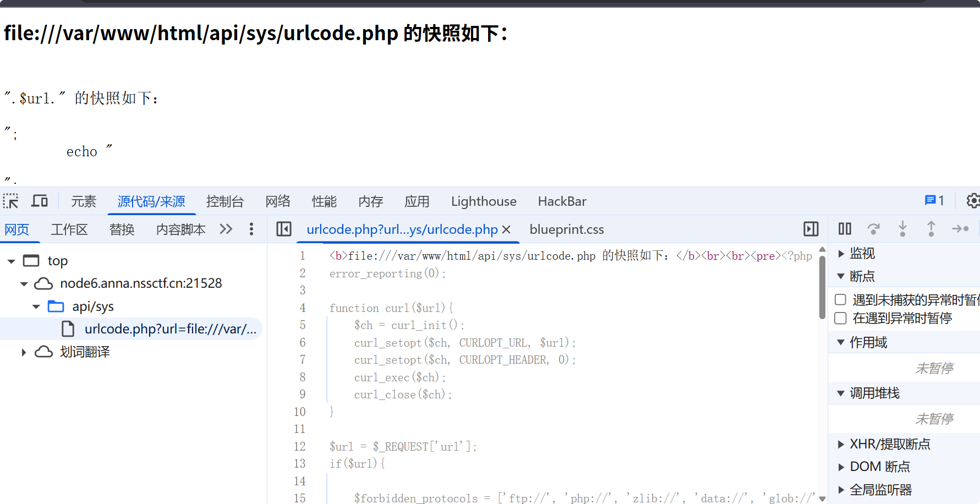Open the 性能 Performance tab

click(x=324, y=201)
